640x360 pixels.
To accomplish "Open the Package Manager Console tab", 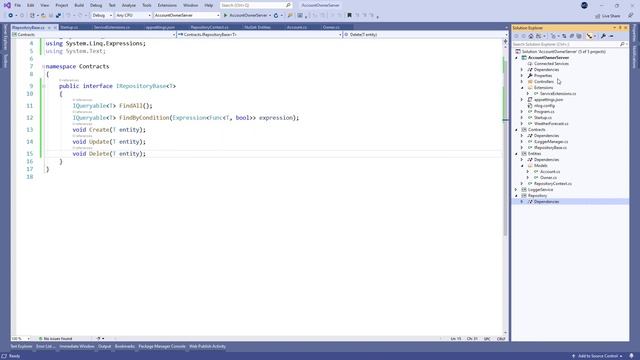I will coord(162,347).
